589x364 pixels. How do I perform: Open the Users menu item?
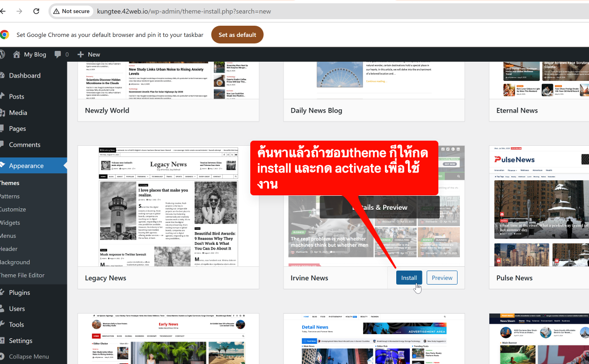[x=17, y=308]
